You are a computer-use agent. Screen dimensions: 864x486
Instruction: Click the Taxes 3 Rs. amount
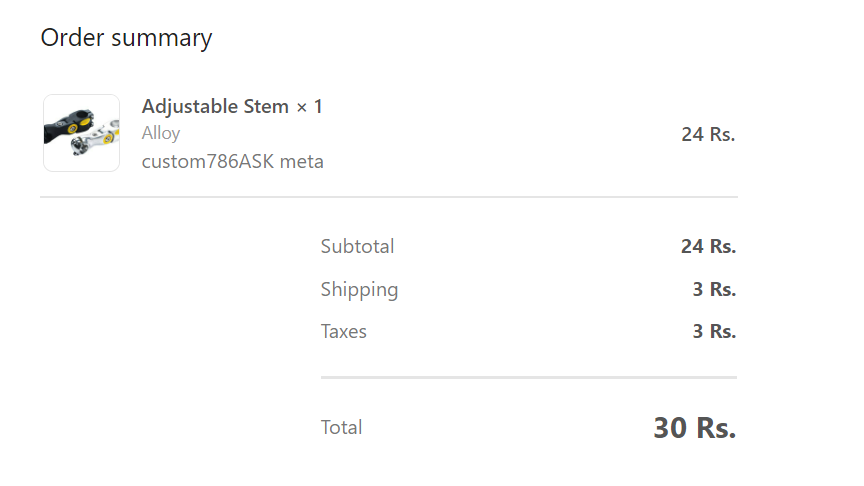point(714,331)
